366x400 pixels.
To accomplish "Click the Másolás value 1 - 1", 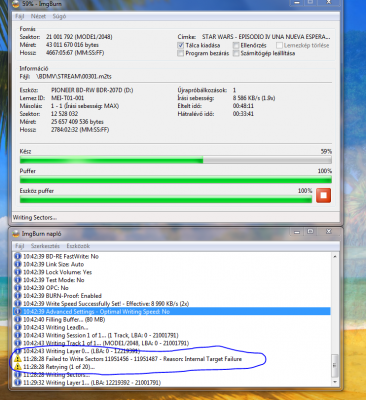I will 85,106.
